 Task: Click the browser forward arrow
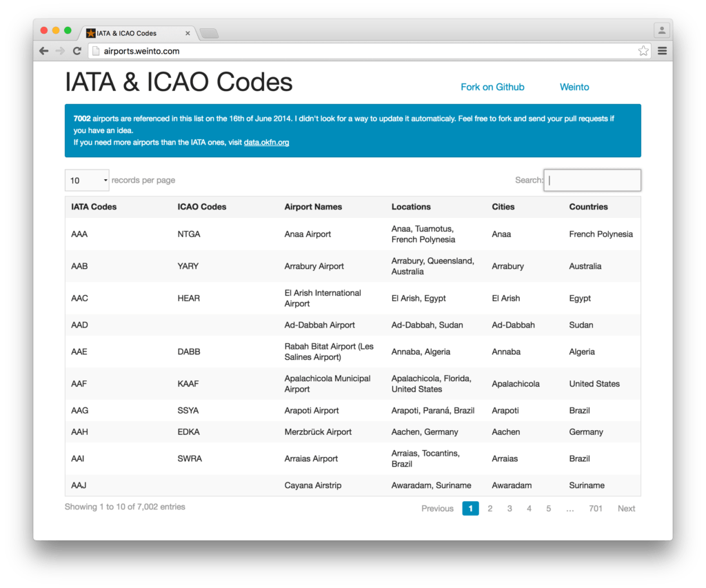tap(60, 51)
